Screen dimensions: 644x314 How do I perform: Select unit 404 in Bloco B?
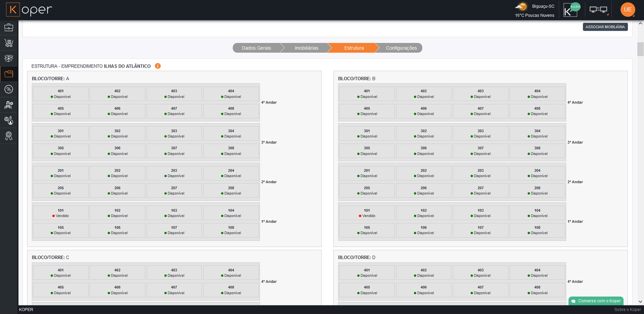click(x=537, y=94)
